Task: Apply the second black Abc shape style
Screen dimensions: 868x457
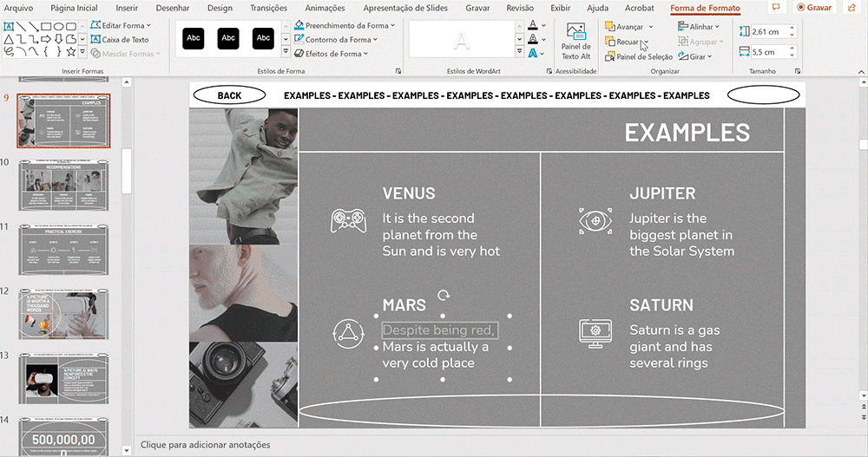Action: pyautogui.click(x=228, y=38)
